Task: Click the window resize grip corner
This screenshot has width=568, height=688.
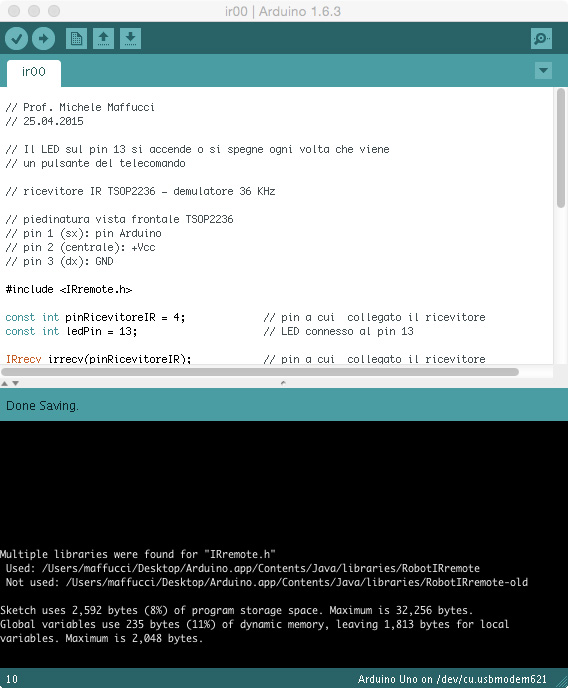Action: [561, 681]
